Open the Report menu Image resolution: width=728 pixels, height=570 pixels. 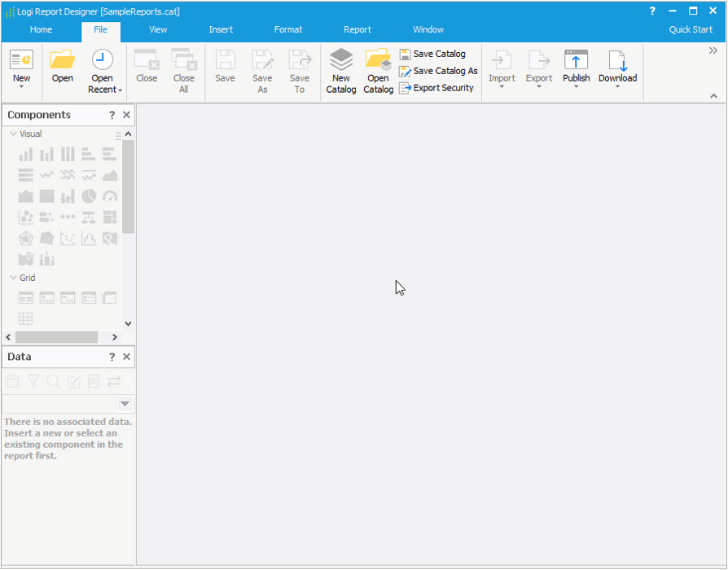[x=357, y=29]
